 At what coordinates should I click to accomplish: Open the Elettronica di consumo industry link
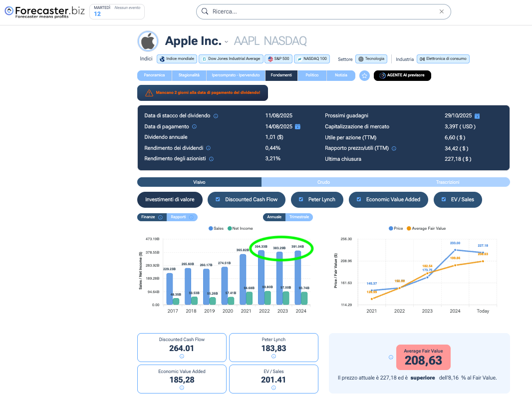tap(443, 59)
